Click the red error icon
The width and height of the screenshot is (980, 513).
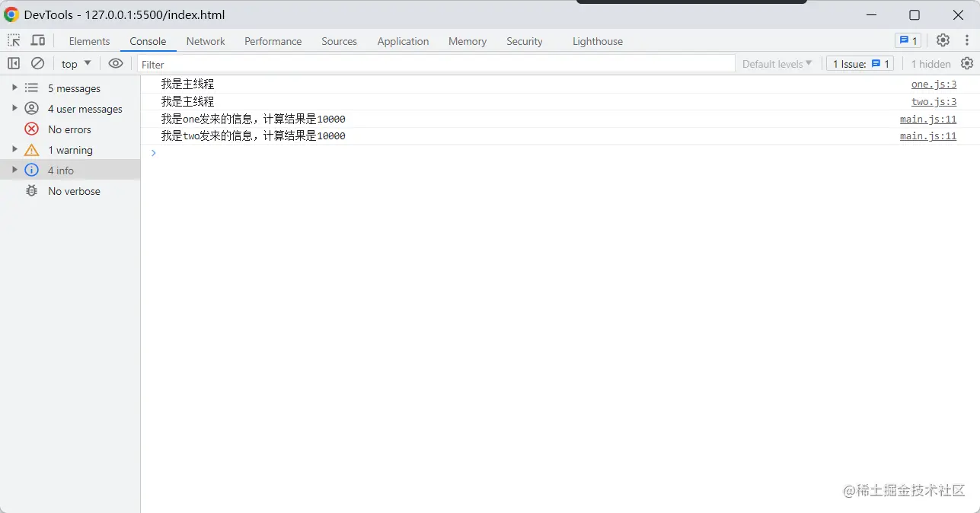point(31,129)
